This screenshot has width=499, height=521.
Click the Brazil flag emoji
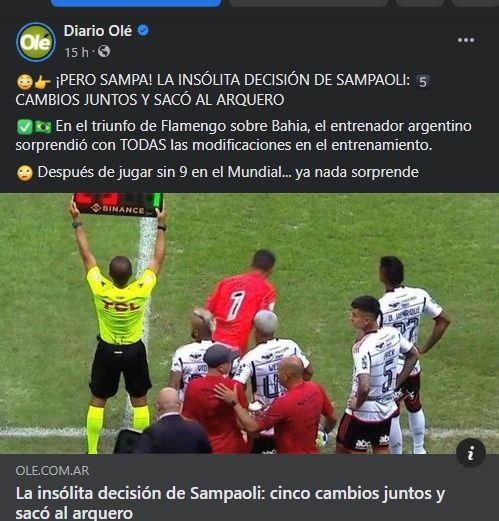(43, 127)
